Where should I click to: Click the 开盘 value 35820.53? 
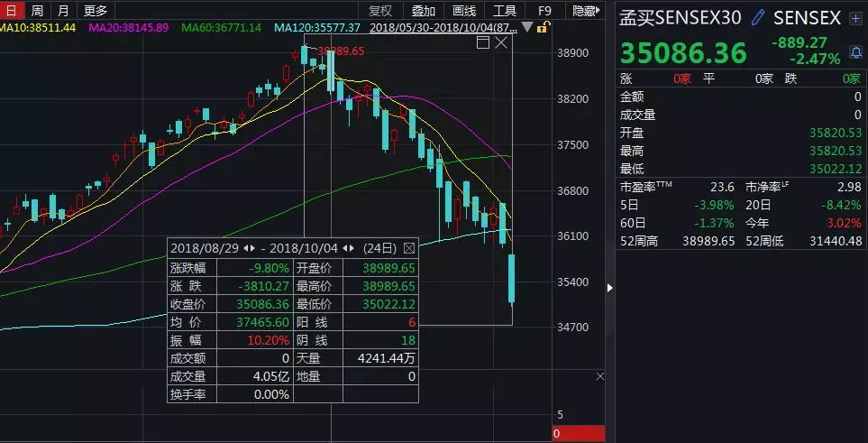click(x=836, y=133)
